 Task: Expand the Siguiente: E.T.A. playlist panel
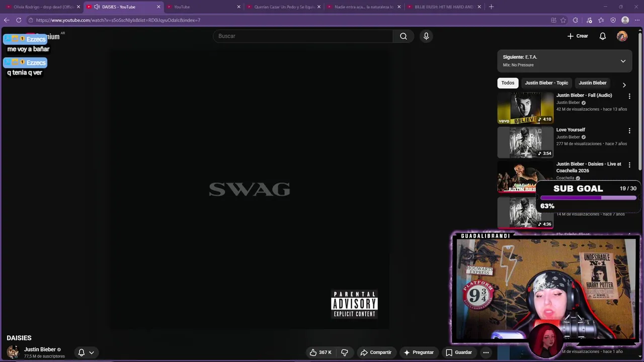[x=623, y=61]
